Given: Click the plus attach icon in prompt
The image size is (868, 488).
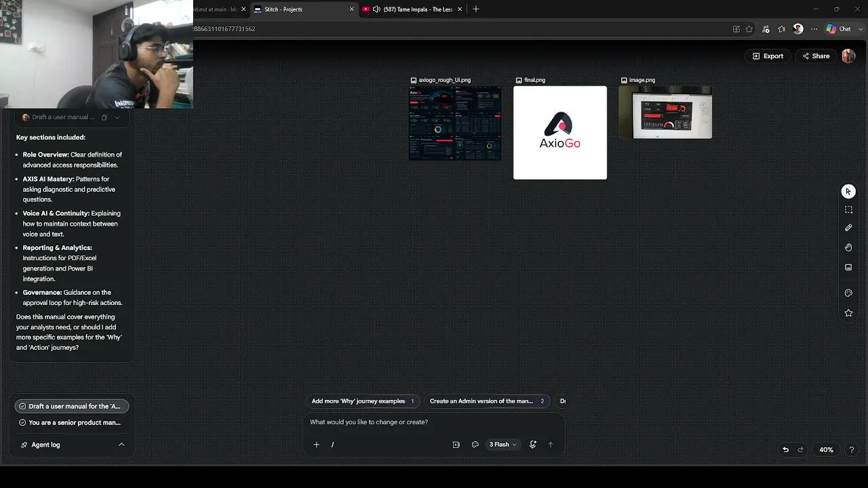Looking at the screenshot, I should [x=316, y=445].
